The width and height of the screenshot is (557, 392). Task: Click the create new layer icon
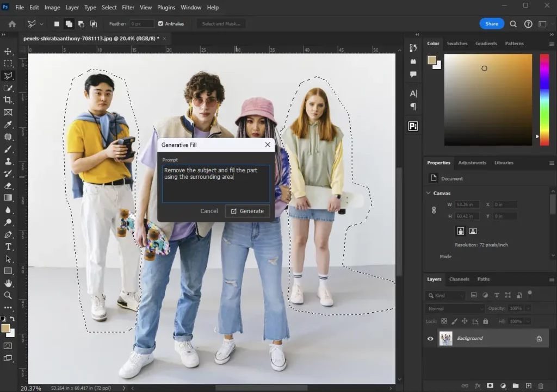point(528,386)
